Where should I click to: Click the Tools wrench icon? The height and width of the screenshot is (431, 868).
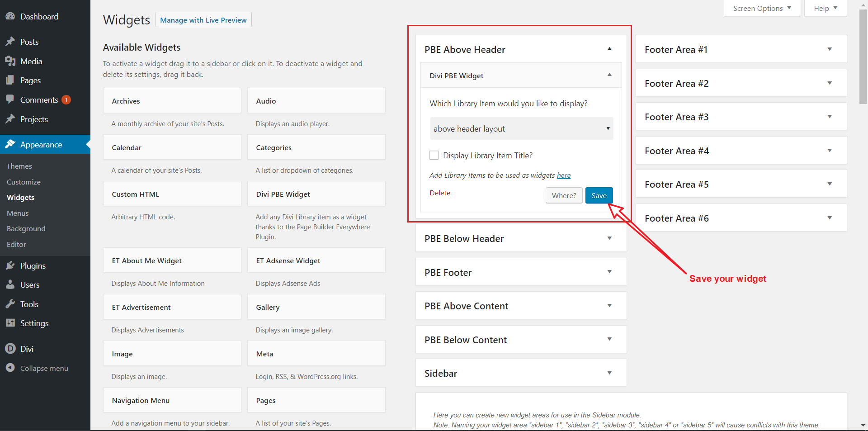[x=10, y=304]
